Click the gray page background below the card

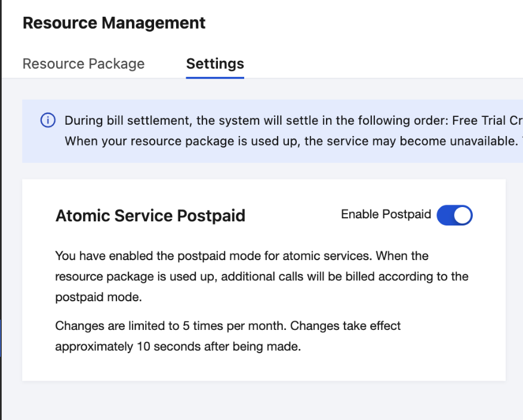click(263, 401)
